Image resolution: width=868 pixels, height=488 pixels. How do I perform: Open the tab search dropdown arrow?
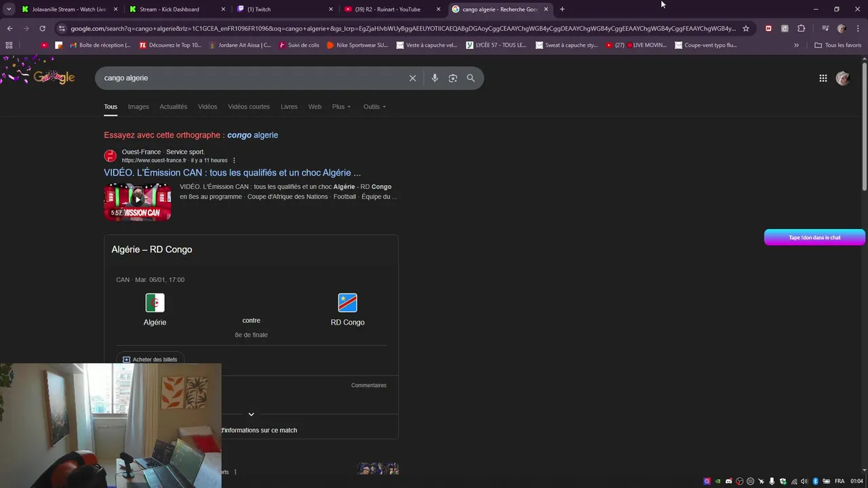[x=9, y=9]
